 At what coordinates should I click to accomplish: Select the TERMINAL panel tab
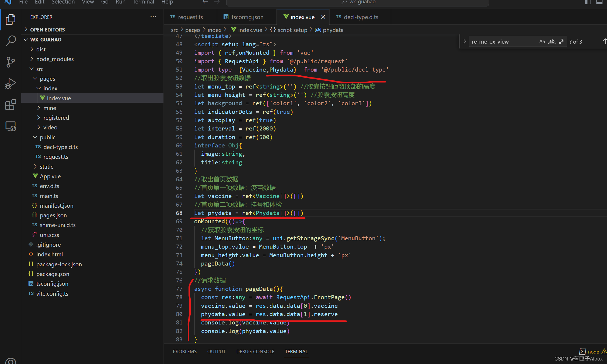[296, 351]
